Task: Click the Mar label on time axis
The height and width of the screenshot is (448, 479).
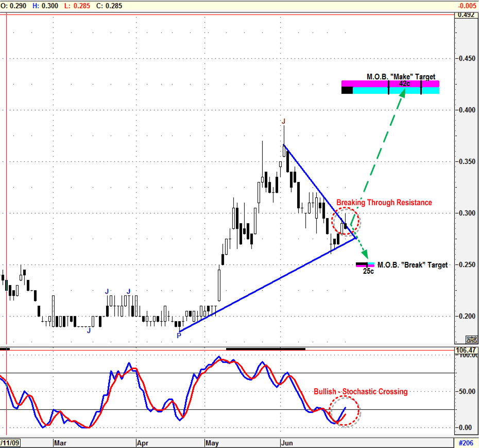Action: [x=60, y=443]
